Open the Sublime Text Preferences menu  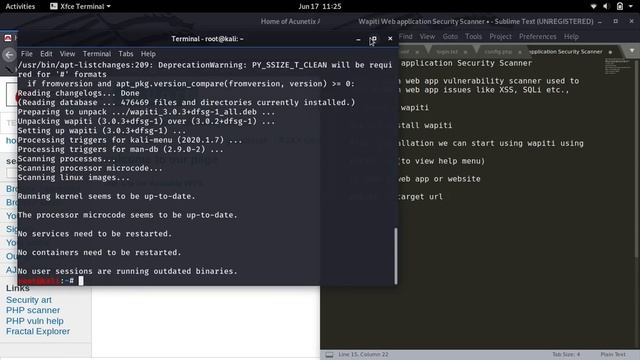[x=538, y=36]
